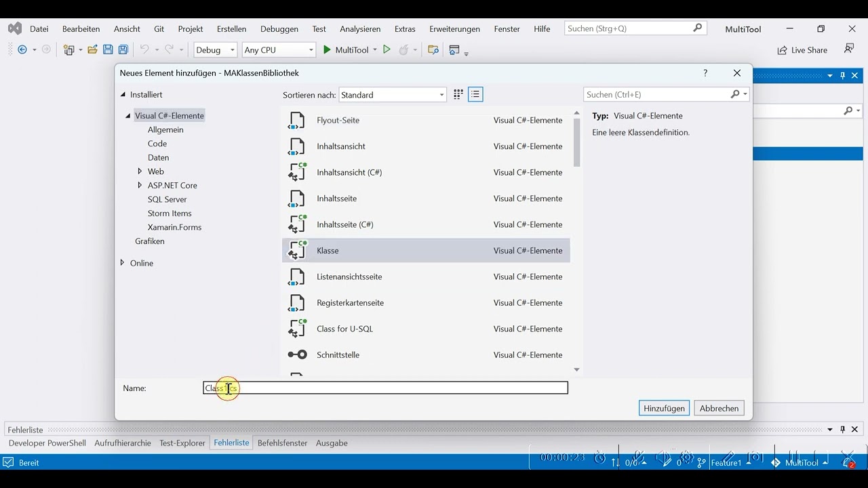Click the New Project toolbar icon
868x488 pixels.
[x=68, y=49]
